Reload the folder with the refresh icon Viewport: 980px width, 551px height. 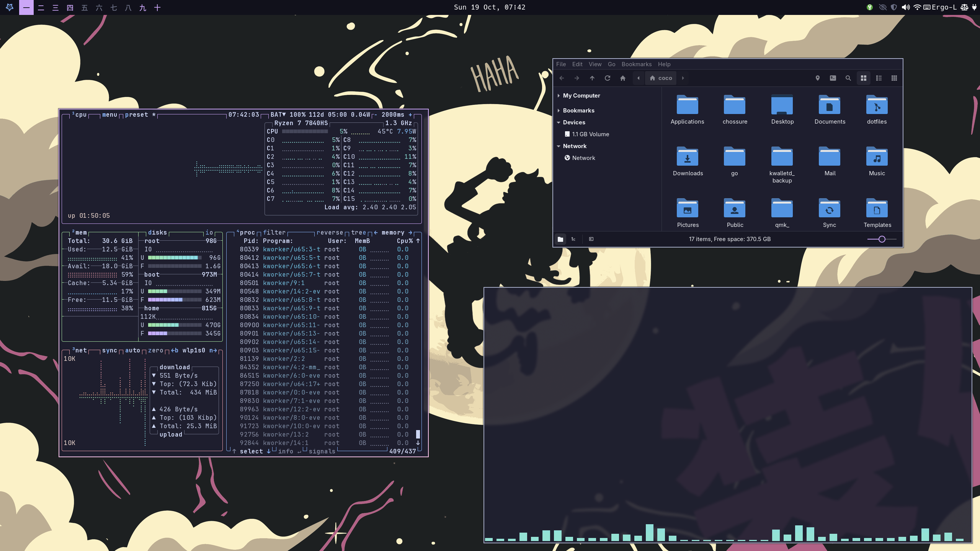(607, 78)
